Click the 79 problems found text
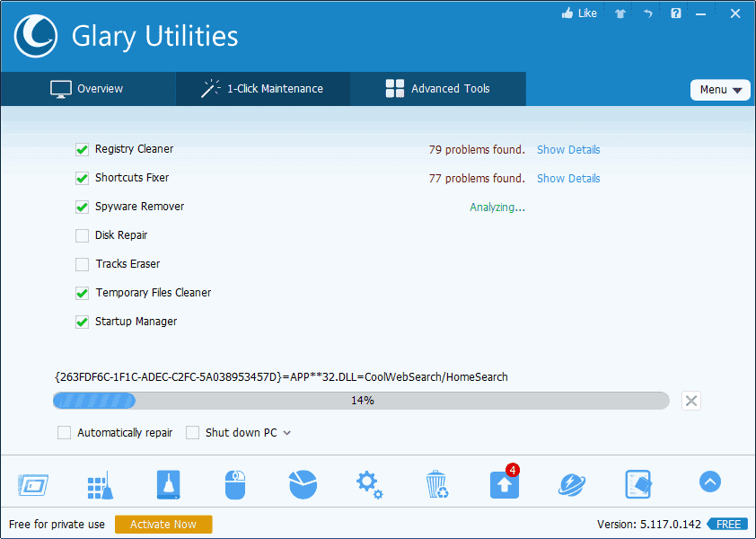This screenshot has height=539, width=756. coord(477,150)
